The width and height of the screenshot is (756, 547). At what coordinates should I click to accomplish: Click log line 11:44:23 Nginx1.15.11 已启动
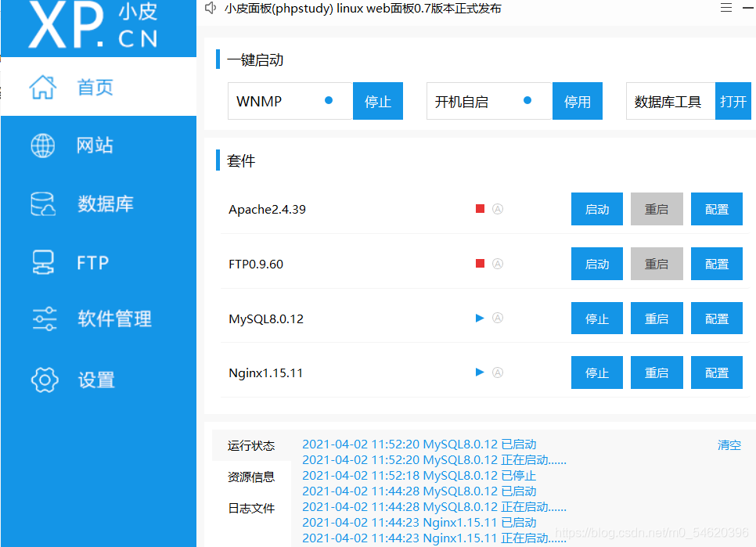click(419, 523)
